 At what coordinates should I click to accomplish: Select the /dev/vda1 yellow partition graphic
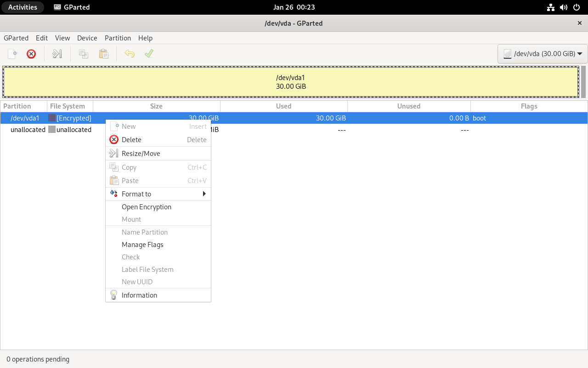point(291,82)
